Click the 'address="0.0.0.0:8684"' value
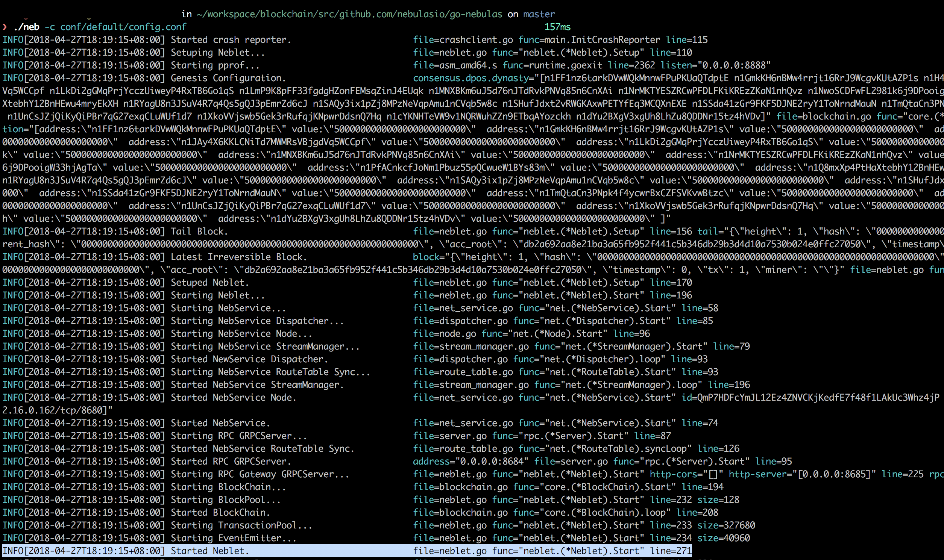The width and height of the screenshot is (944, 560). pyautogui.click(x=471, y=462)
